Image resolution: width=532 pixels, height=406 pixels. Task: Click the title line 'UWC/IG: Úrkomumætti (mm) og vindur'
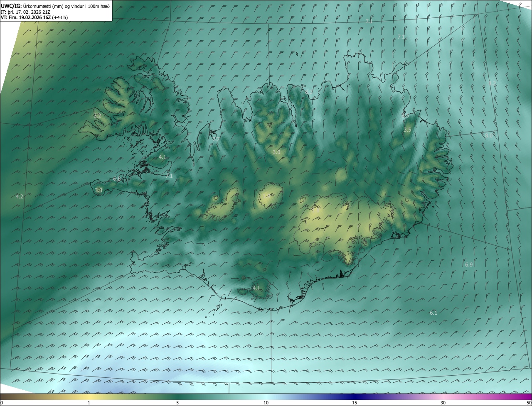click(55, 6)
